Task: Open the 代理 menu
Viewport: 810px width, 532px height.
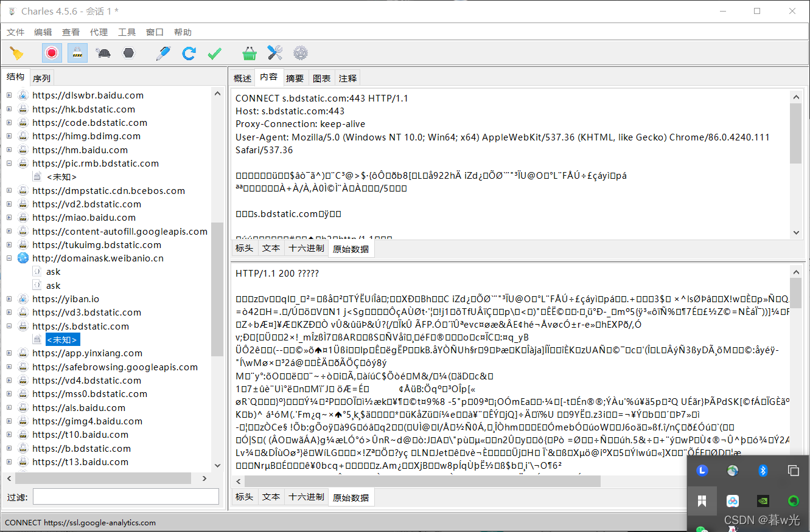Action: 99,32
